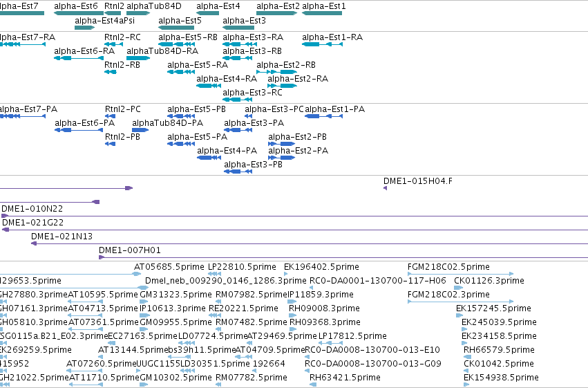Select protein alpha-Est1-PA

point(323,116)
